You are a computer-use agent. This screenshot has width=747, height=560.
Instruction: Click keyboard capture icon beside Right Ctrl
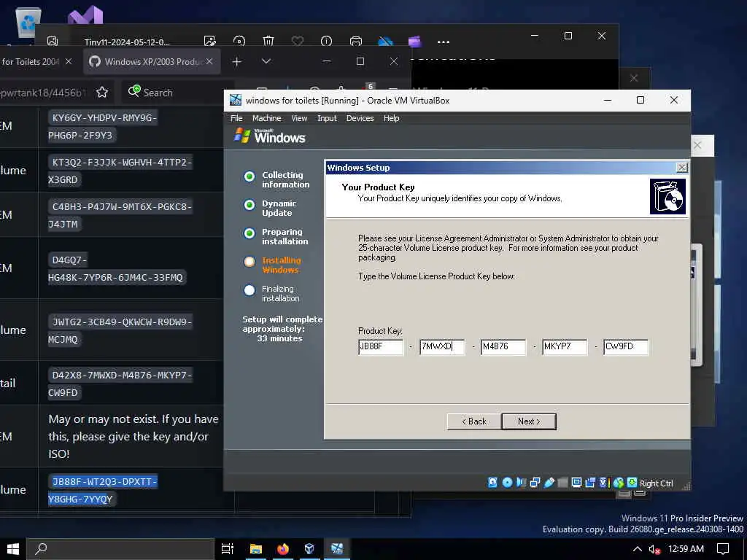click(632, 483)
